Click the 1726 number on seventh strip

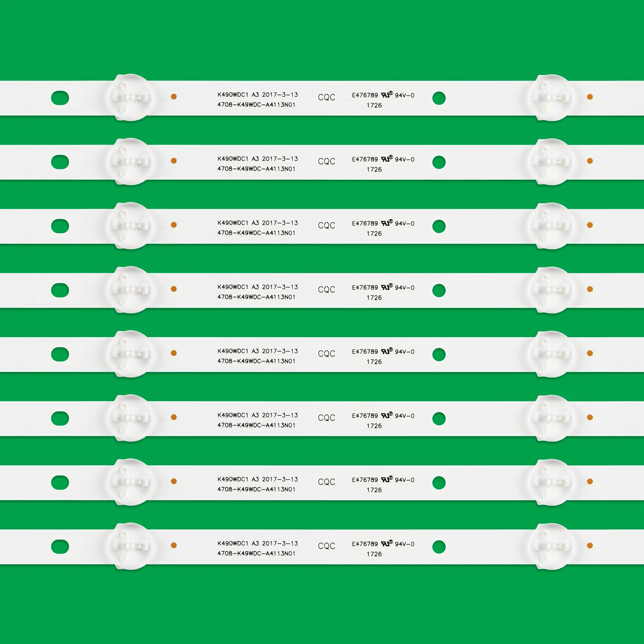pyautogui.click(x=374, y=490)
